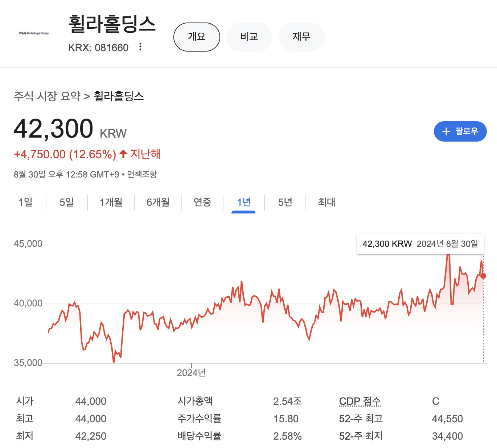Click the KRX: 081660 ticker text
497x448 pixels.
[98, 48]
